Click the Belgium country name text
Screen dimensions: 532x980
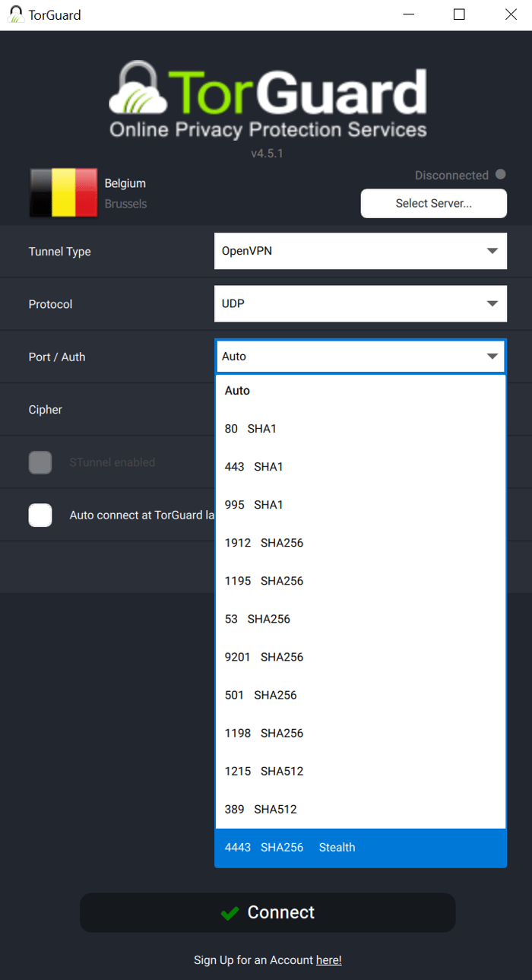(125, 183)
